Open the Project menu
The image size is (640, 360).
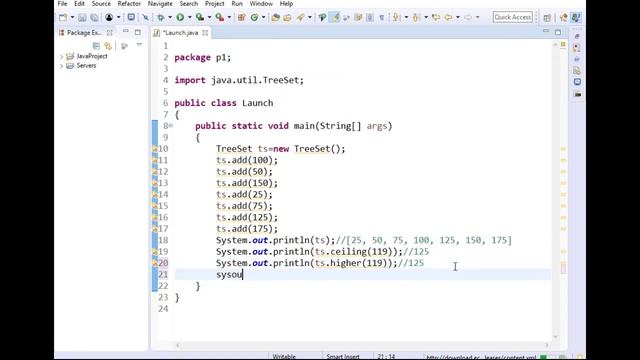tap(215, 4)
